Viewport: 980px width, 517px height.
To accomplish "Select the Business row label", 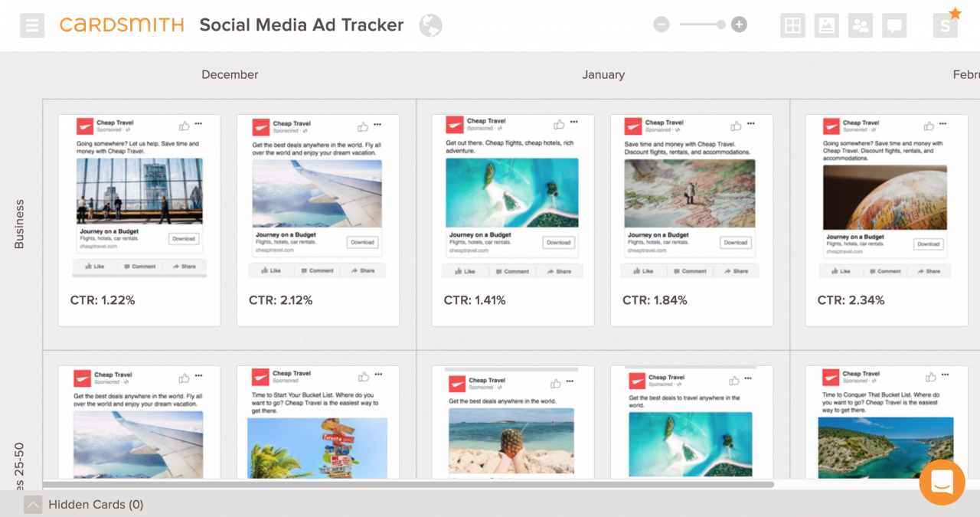I will point(20,224).
